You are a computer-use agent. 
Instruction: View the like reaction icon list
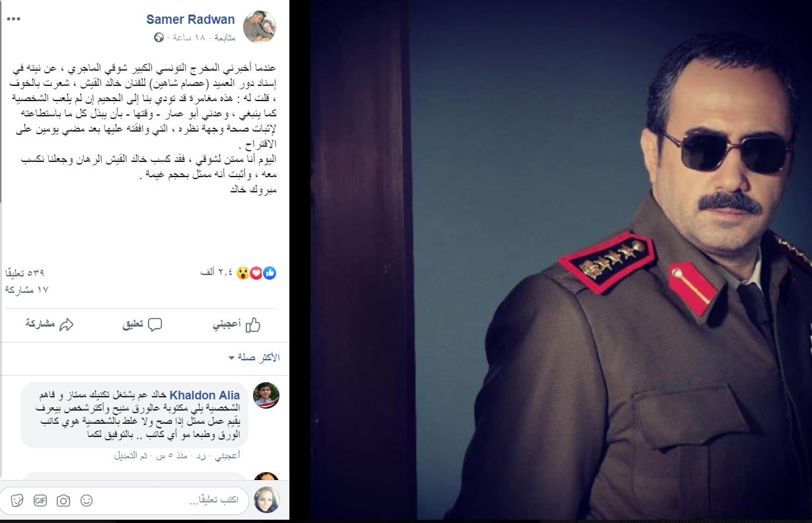coord(269,272)
